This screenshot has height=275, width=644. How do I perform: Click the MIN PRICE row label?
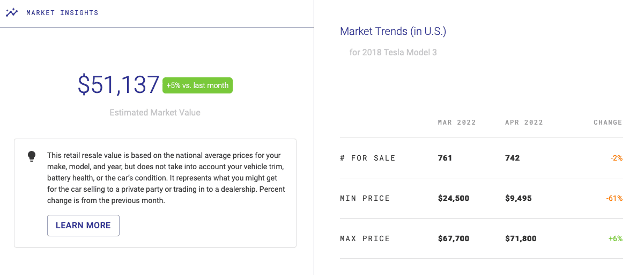click(x=365, y=198)
